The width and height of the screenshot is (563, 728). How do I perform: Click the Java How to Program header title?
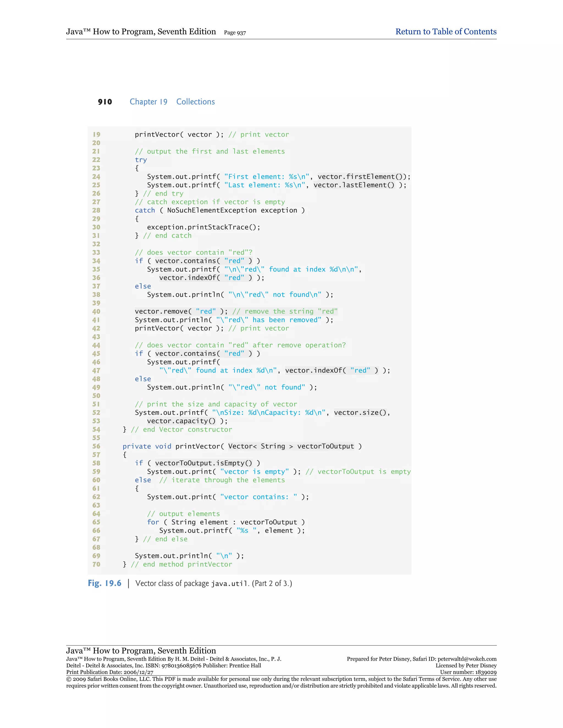(141, 32)
